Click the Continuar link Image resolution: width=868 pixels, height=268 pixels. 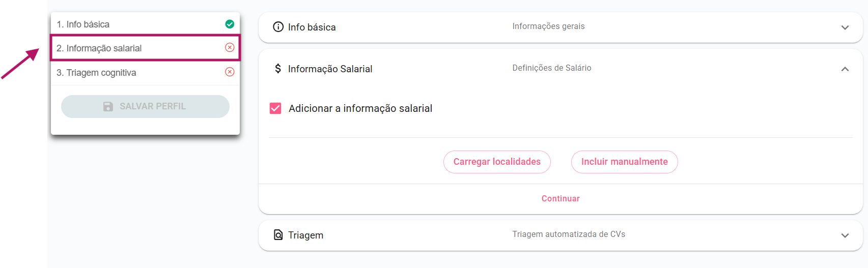coord(561,198)
